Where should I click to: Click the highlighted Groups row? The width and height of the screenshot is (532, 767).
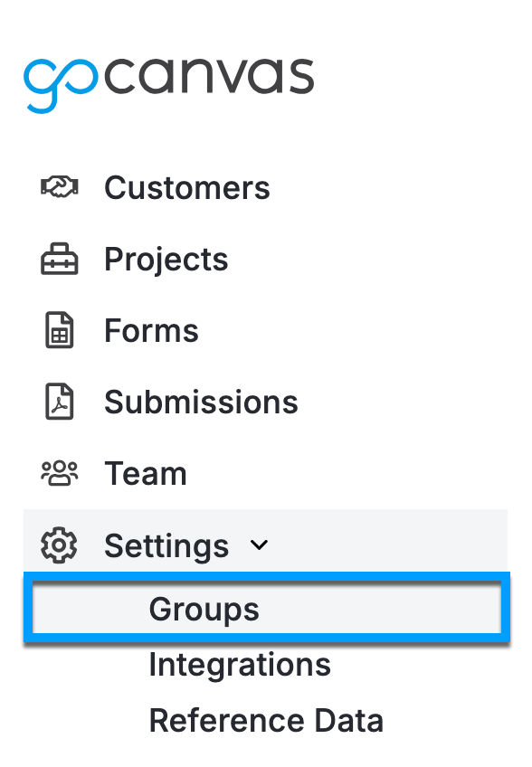(203, 608)
